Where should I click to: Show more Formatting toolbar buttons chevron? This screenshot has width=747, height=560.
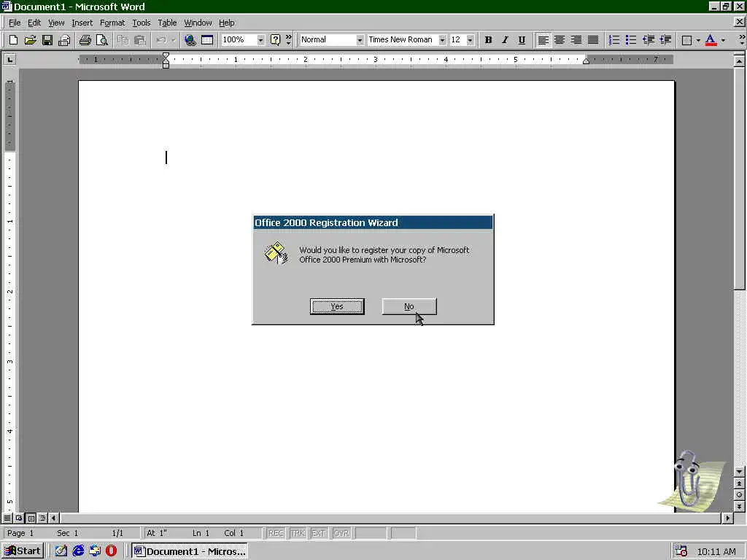point(741,40)
